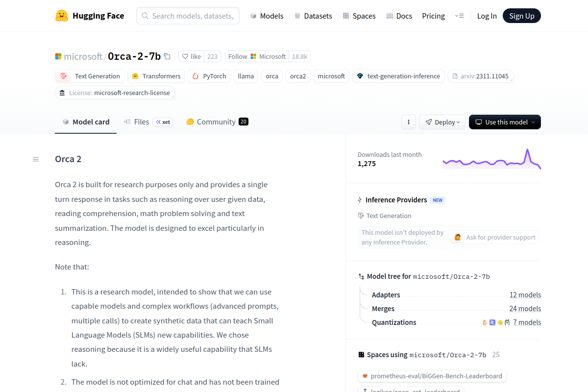This screenshot has width=588, height=392.
Task: Click the Hugging Face logo icon
Action: pyautogui.click(x=62, y=16)
